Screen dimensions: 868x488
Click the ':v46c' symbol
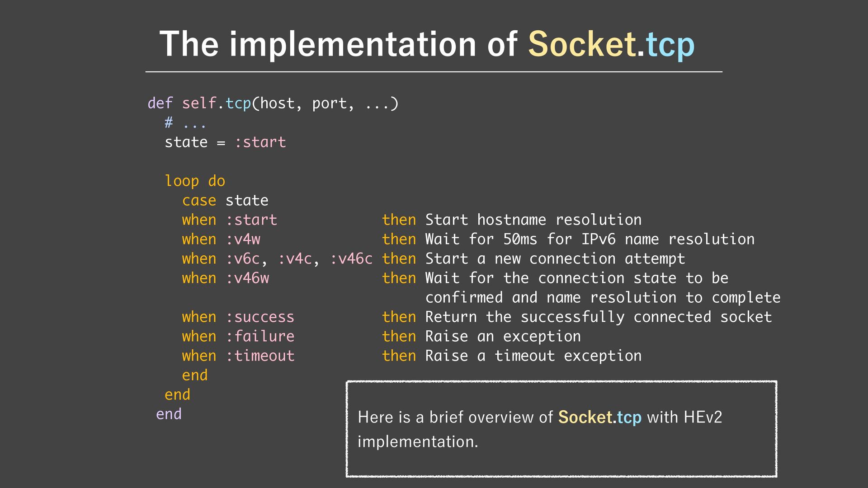click(351, 259)
